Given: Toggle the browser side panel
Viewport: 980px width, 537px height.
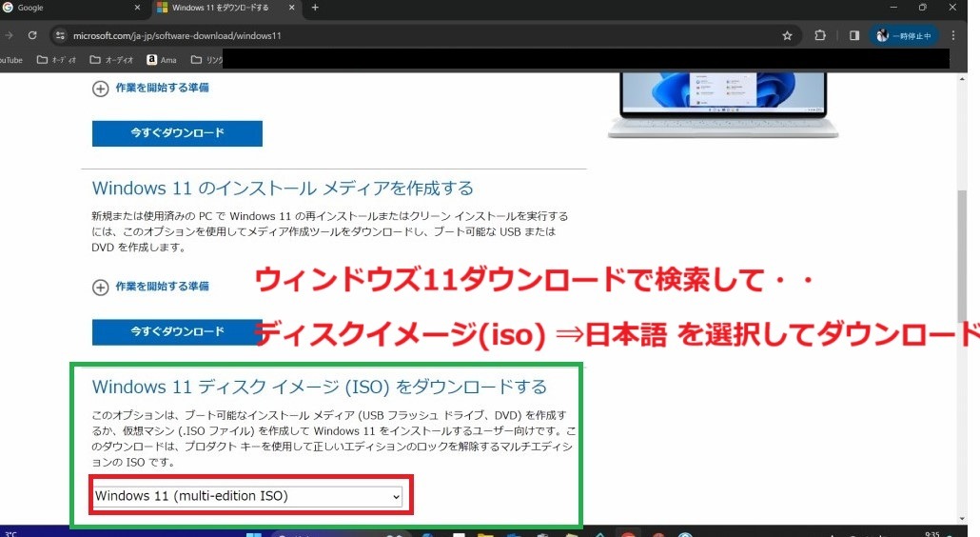Looking at the screenshot, I should [854, 35].
